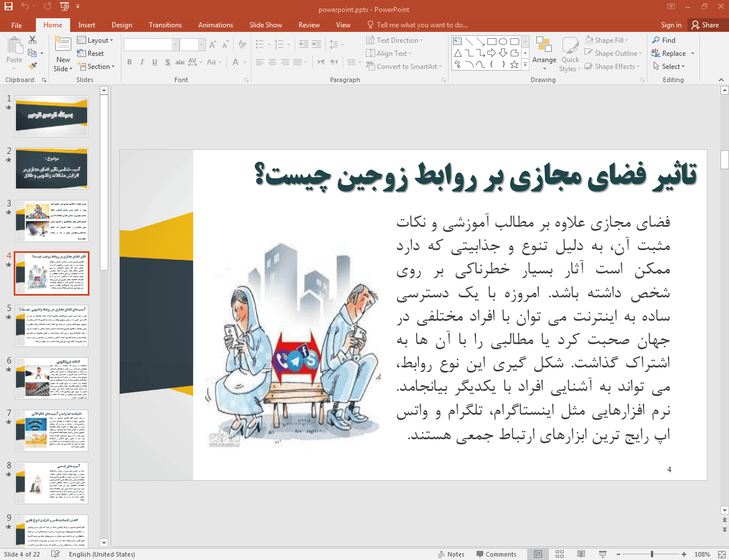The image size is (729, 560).
Task: Click the New Slide icon
Action: 63,44
